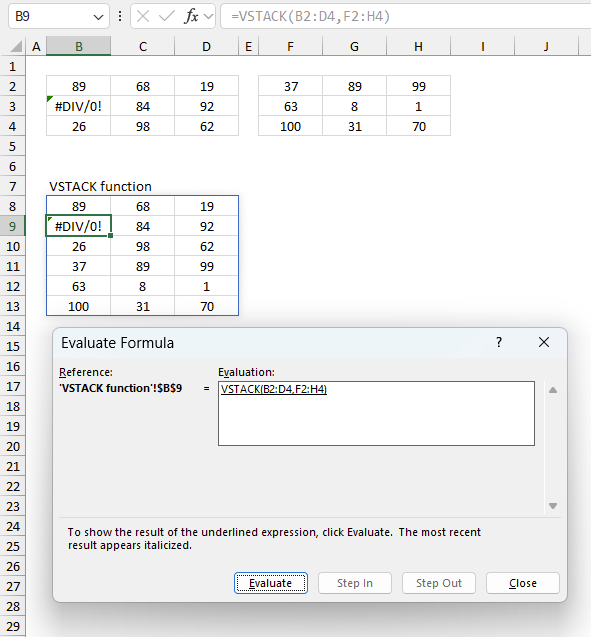Click the fill handle of cell B9

tap(110, 236)
